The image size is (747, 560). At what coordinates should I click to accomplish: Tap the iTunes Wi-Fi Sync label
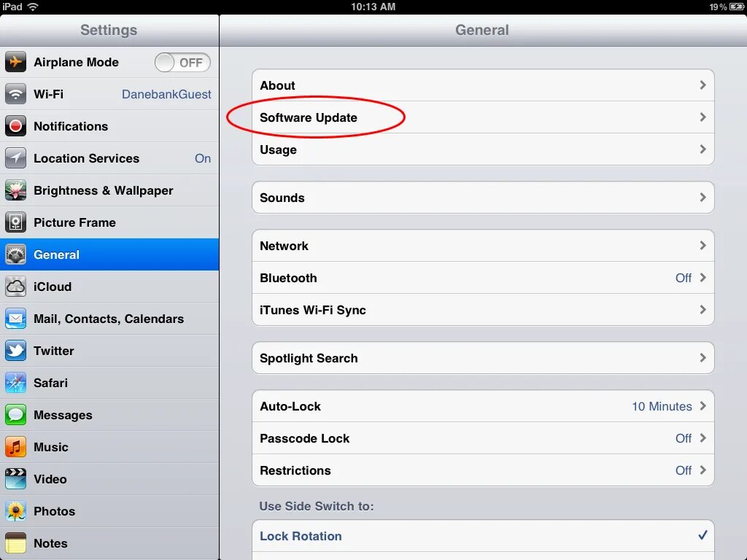(312, 311)
